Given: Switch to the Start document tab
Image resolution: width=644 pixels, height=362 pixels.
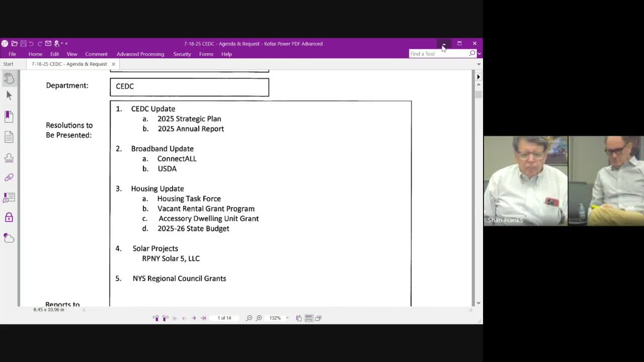Looking at the screenshot, I should 8,64.
